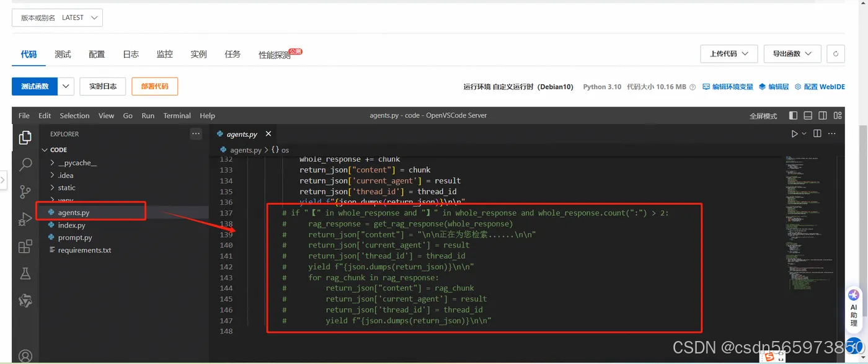868x364 pixels.
Task: Open the Terminal menu
Action: (177, 115)
